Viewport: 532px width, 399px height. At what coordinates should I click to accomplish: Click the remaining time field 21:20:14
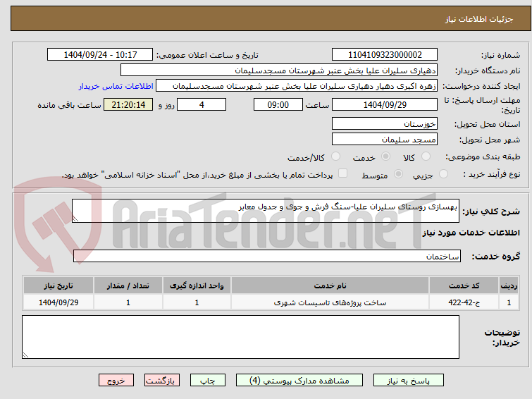128,104
